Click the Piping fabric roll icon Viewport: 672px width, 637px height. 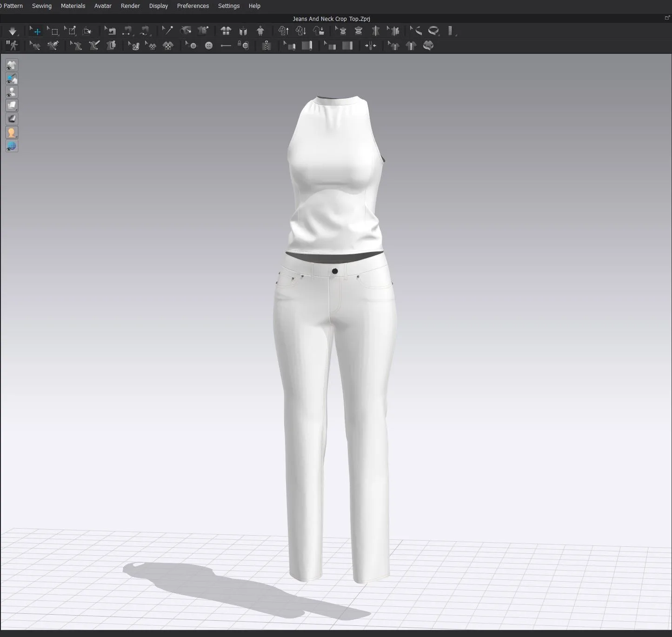306,46
